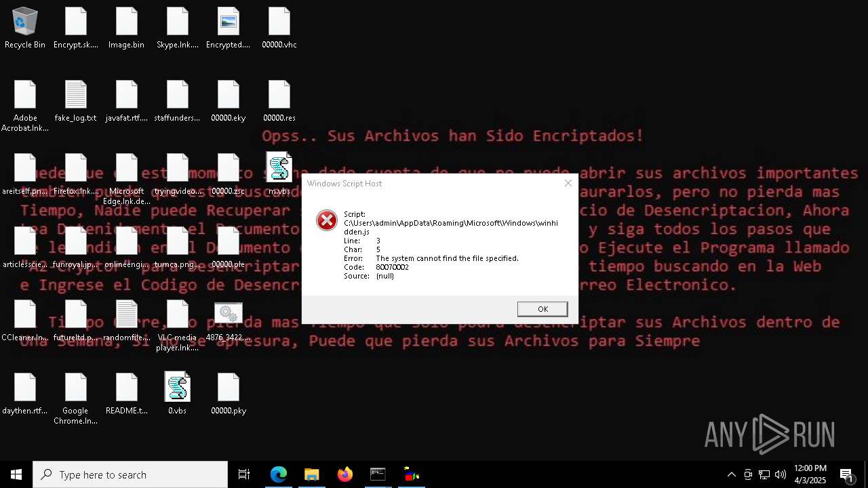Open Task View from the taskbar
Image resolution: width=868 pixels, height=488 pixels.
coord(244,474)
